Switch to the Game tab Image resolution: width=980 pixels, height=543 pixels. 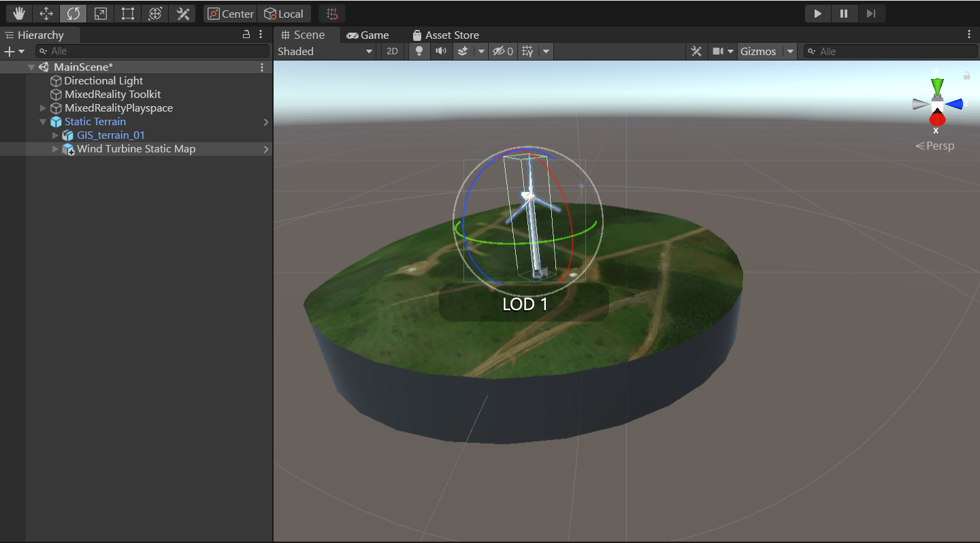pyautogui.click(x=367, y=35)
